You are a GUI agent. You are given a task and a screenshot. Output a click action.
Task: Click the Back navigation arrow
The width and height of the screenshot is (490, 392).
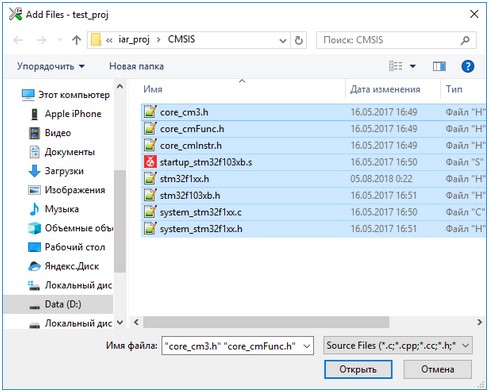pos(18,40)
